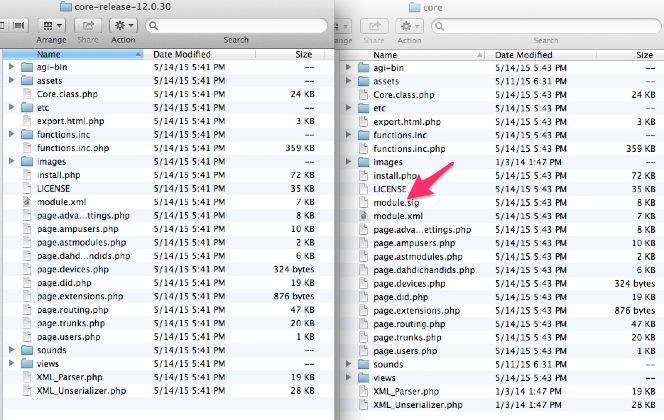Select images folder icon in core window
The width and height of the screenshot is (664, 420).
tap(364, 162)
